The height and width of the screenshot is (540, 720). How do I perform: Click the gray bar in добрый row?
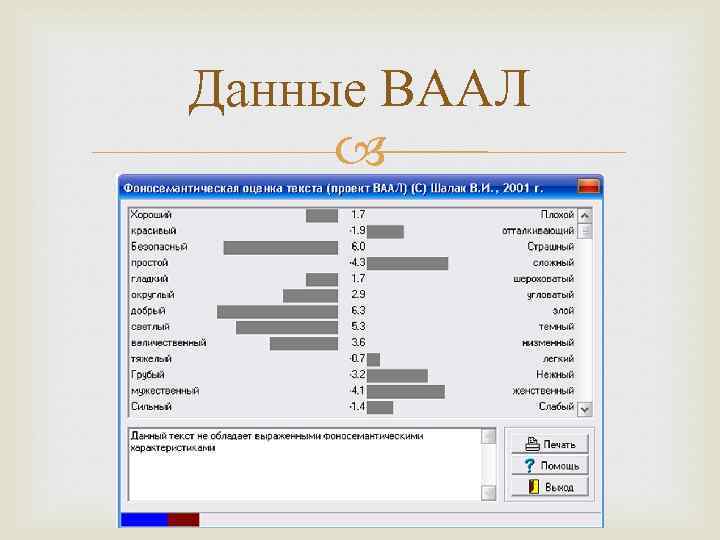pyautogui.click(x=277, y=312)
